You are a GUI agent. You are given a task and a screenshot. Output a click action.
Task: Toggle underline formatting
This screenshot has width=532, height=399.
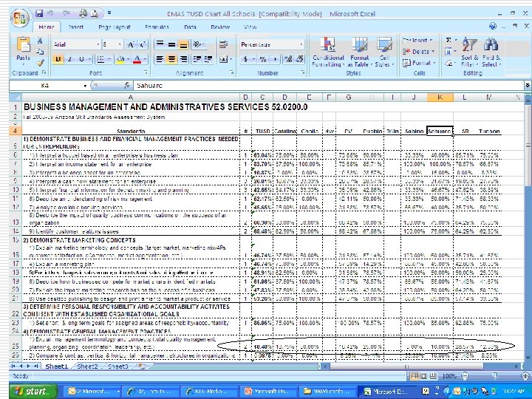(81, 59)
